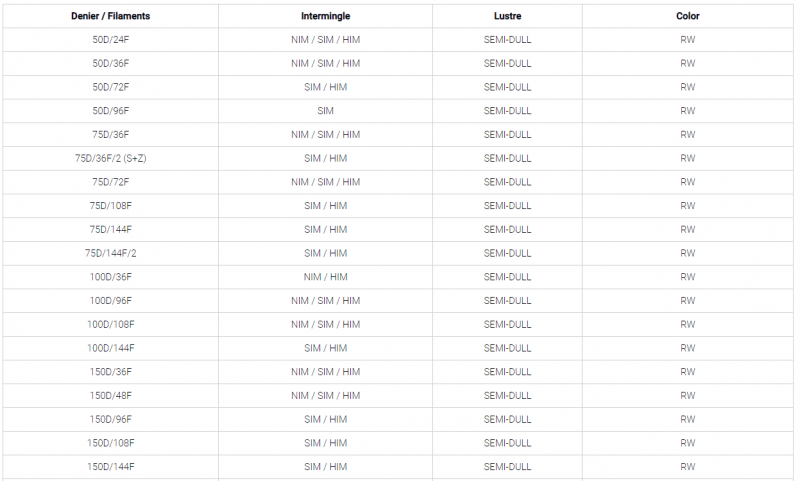Select the 100D/144F denier cell

[x=110, y=348]
